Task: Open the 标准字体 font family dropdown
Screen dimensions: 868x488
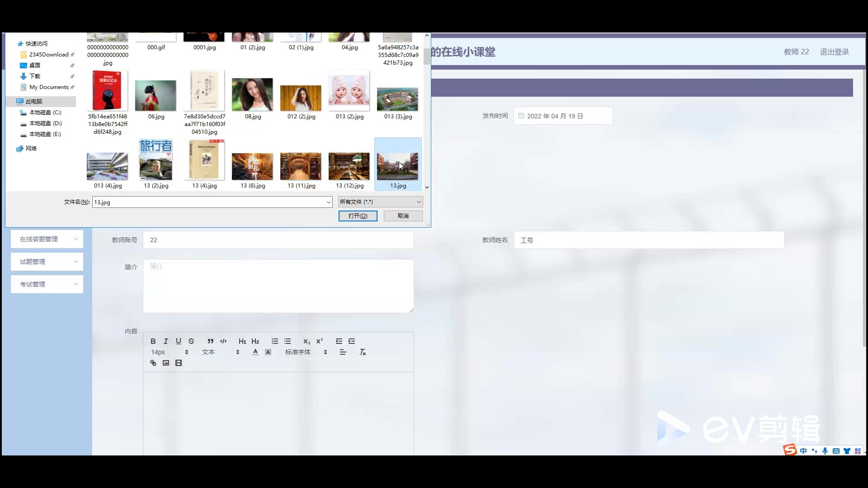Action: 306,352
